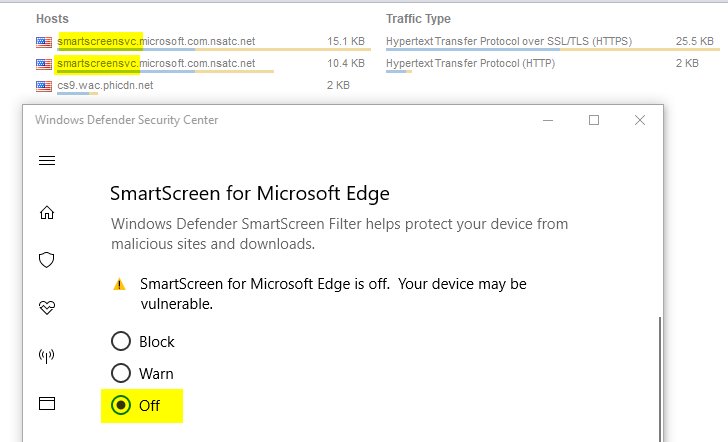Image resolution: width=728 pixels, height=442 pixels.
Task: Click US flag beside cs9.wac.phicdn.net
Action: pyautogui.click(x=43, y=86)
